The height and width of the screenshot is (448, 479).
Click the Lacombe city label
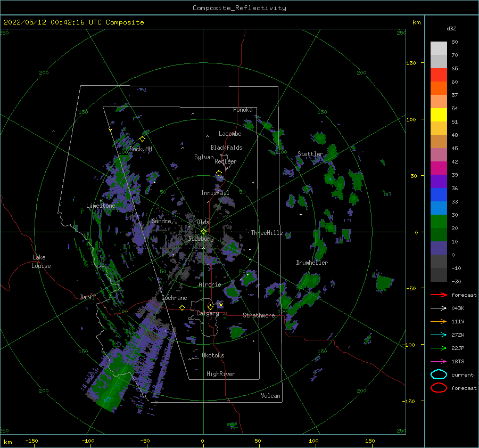230,134
